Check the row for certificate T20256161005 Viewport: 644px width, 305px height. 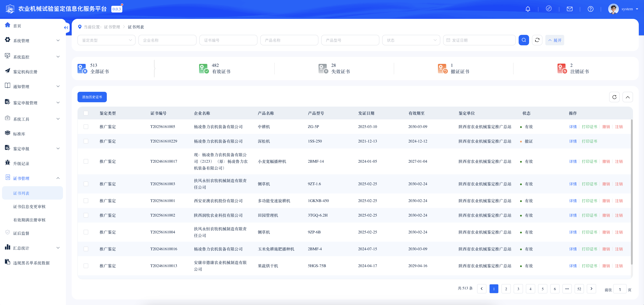86,127
